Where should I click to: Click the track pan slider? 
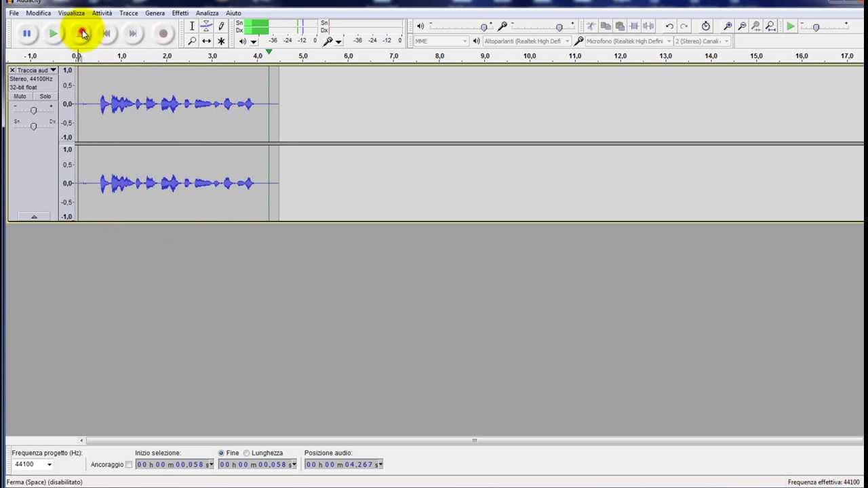click(33, 125)
